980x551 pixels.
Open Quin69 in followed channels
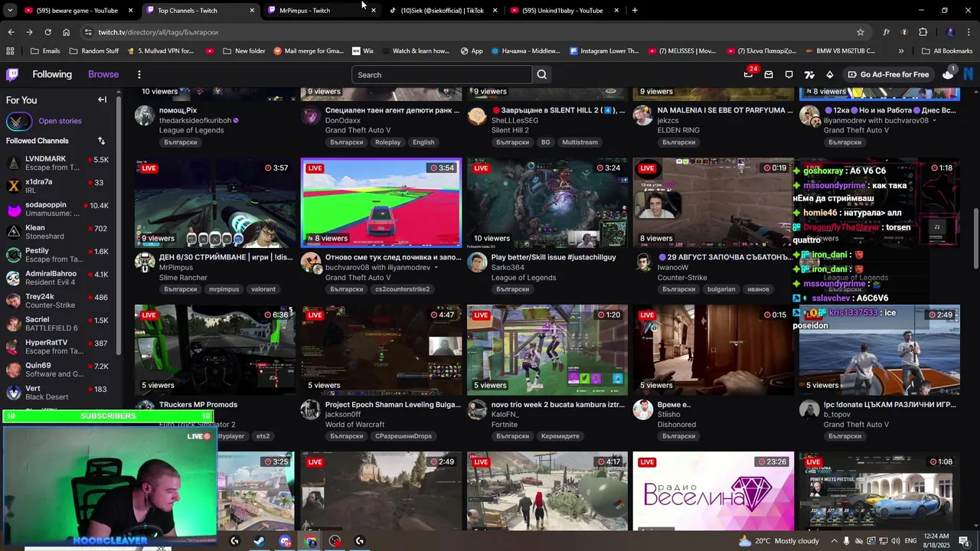click(x=58, y=370)
